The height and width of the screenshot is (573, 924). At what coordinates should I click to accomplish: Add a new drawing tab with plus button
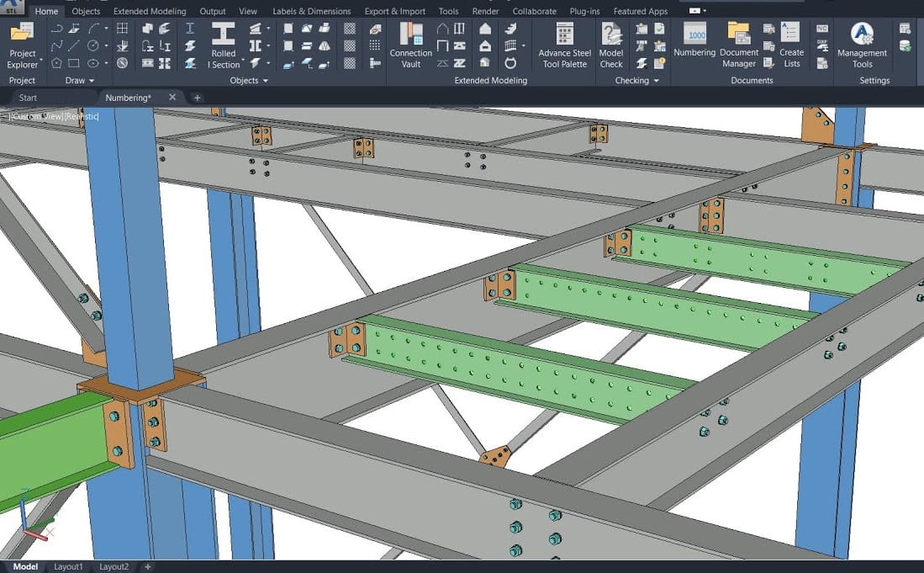[198, 98]
